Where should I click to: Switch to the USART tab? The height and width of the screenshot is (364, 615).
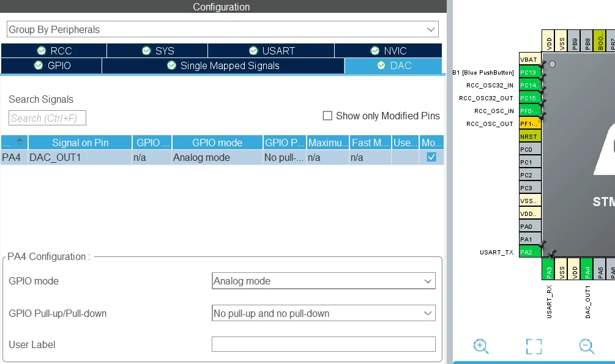271,51
